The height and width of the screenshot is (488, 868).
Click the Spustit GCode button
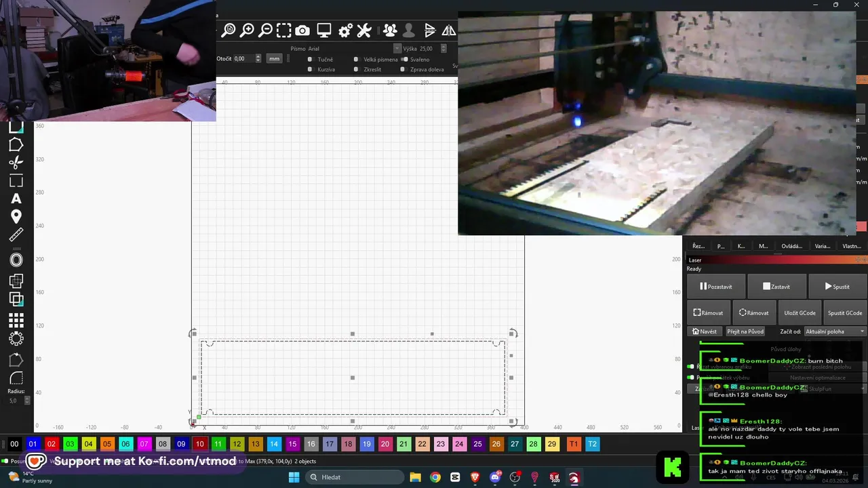click(845, 312)
